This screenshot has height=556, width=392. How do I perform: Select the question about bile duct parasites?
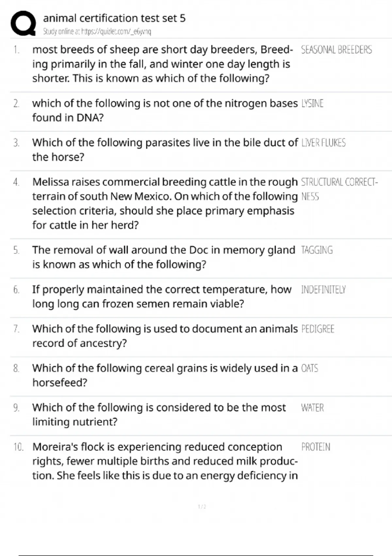[x=165, y=150]
